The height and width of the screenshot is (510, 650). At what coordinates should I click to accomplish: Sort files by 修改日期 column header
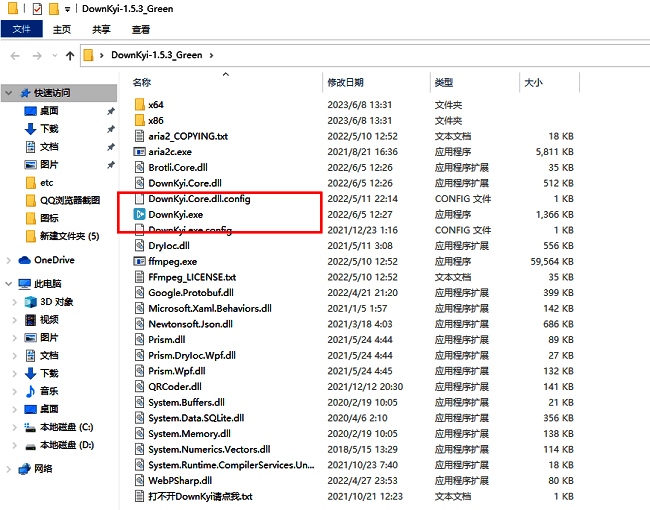coord(345,82)
